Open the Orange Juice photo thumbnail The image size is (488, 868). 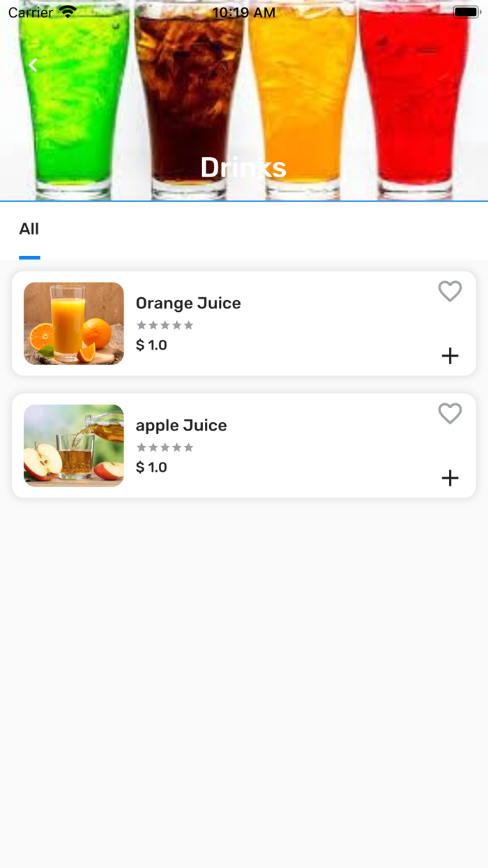[x=74, y=323]
